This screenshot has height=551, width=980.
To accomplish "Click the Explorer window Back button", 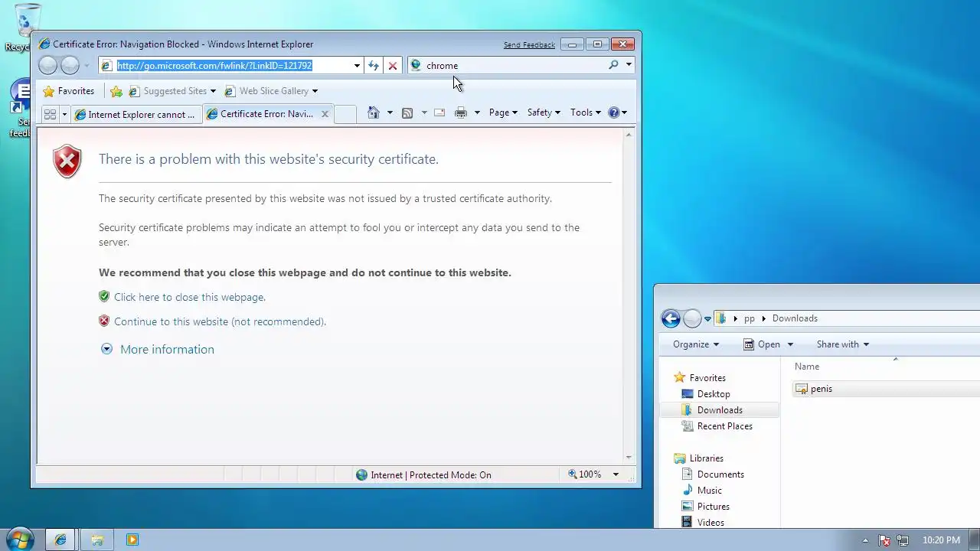I will (671, 318).
